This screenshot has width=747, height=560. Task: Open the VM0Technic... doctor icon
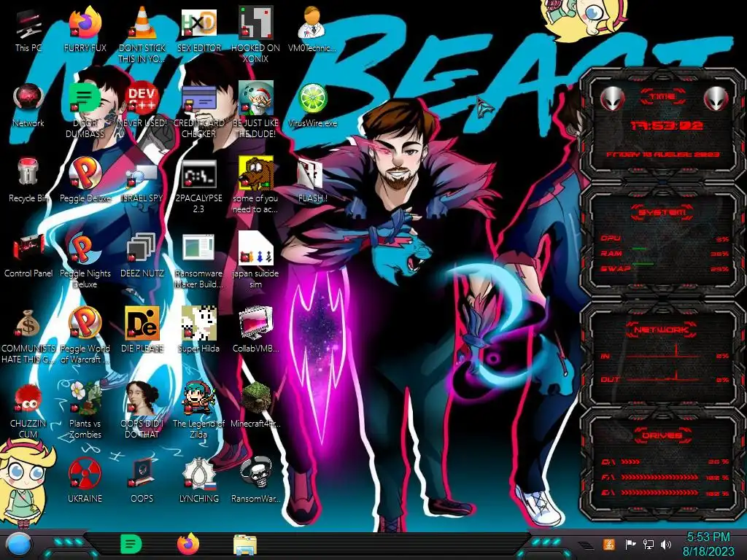click(312, 29)
